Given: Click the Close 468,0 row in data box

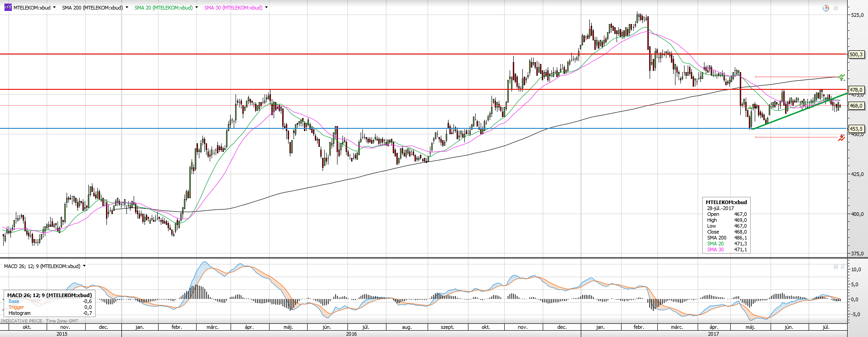Looking at the screenshot, I should pos(727,232).
